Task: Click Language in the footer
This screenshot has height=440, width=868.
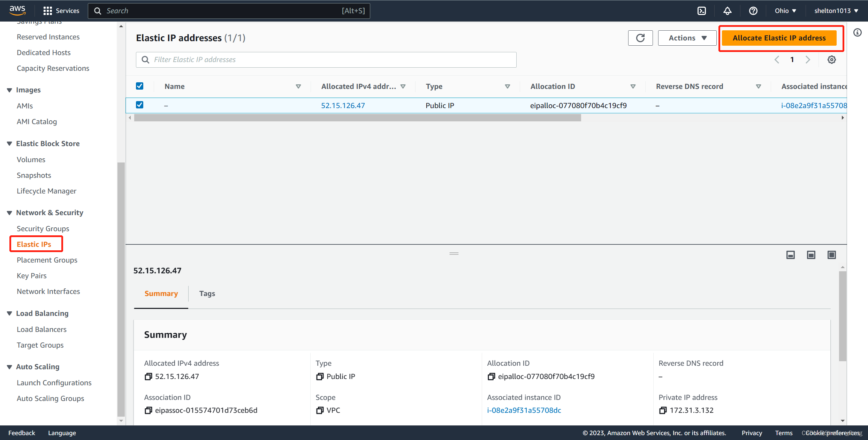Action: click(62, 433)
